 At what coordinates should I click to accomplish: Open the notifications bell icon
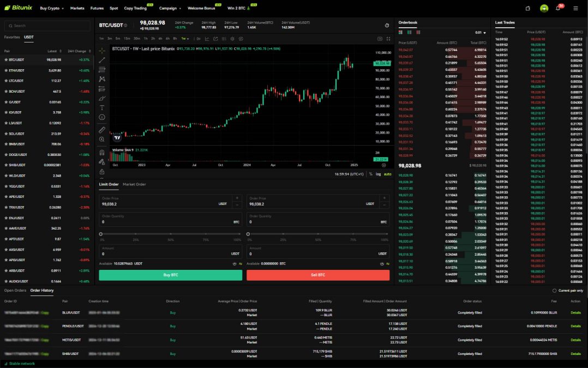point(558,8)
